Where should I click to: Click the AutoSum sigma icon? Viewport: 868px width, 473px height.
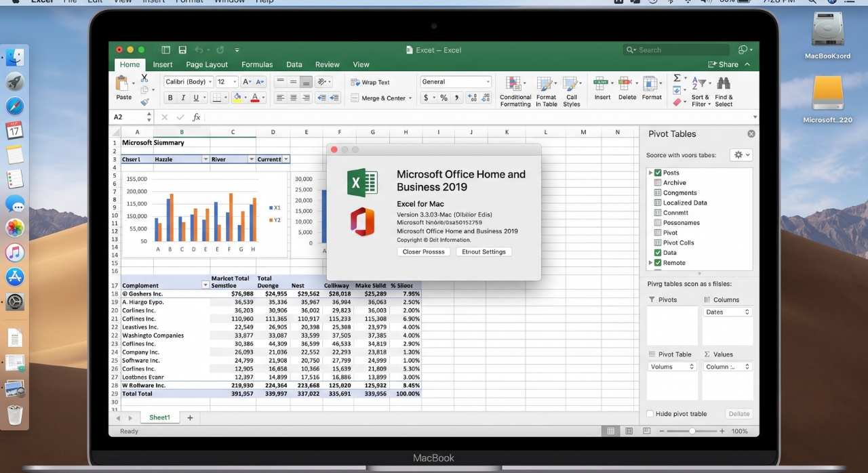point(677,78)
